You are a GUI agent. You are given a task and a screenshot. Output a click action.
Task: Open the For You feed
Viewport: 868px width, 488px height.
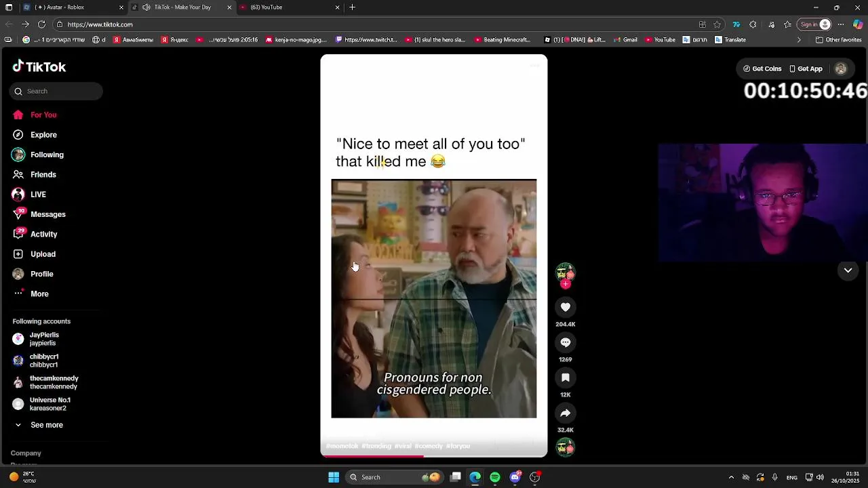coord(34,115)
